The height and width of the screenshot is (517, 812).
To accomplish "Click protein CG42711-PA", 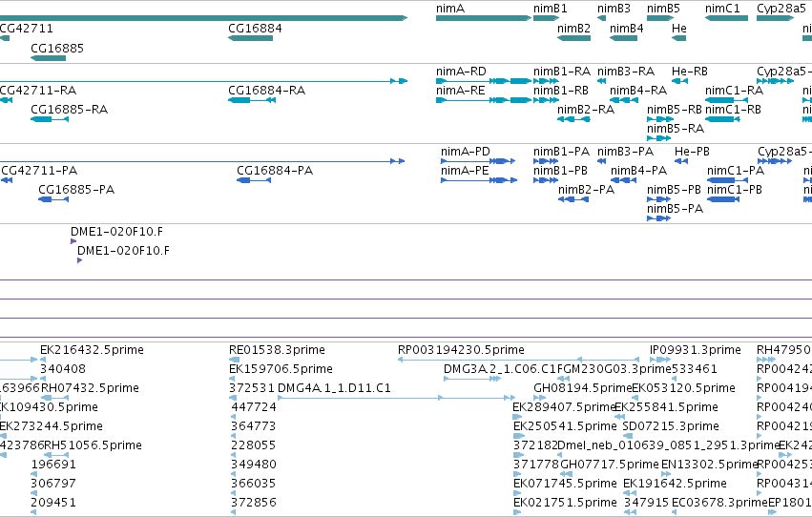I will [7, 180].
